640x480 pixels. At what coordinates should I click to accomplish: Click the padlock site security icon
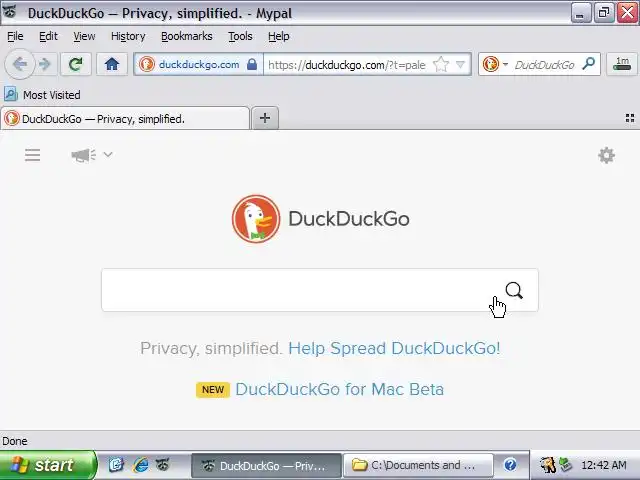coord(252,64)
